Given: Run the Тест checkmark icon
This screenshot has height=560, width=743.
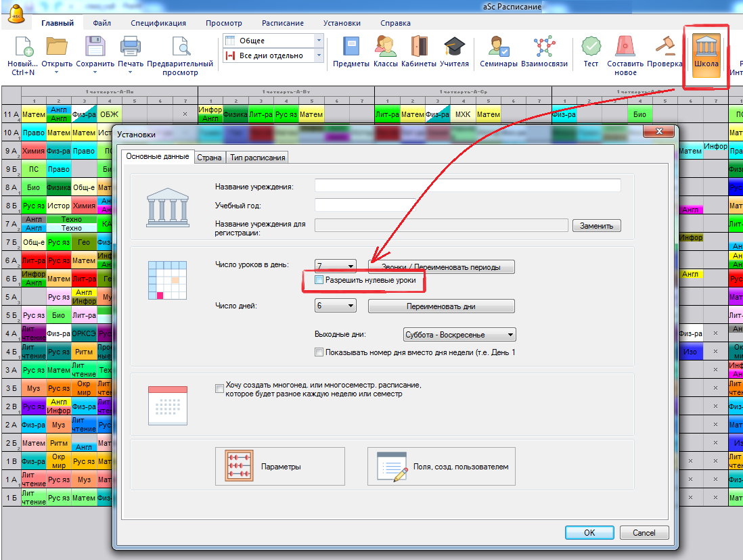Looking at the screenshot, I should (591, 51).
